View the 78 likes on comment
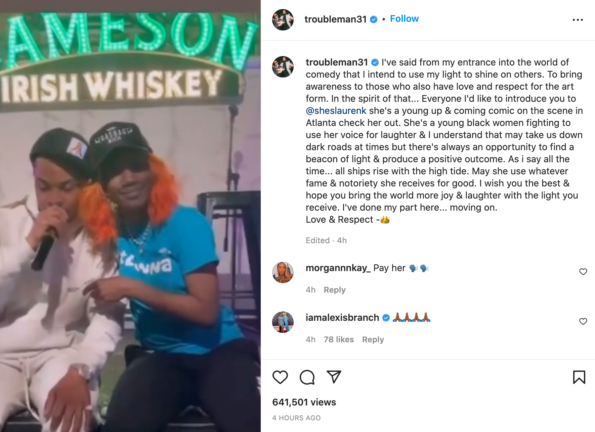 click(x=338, y=339)
